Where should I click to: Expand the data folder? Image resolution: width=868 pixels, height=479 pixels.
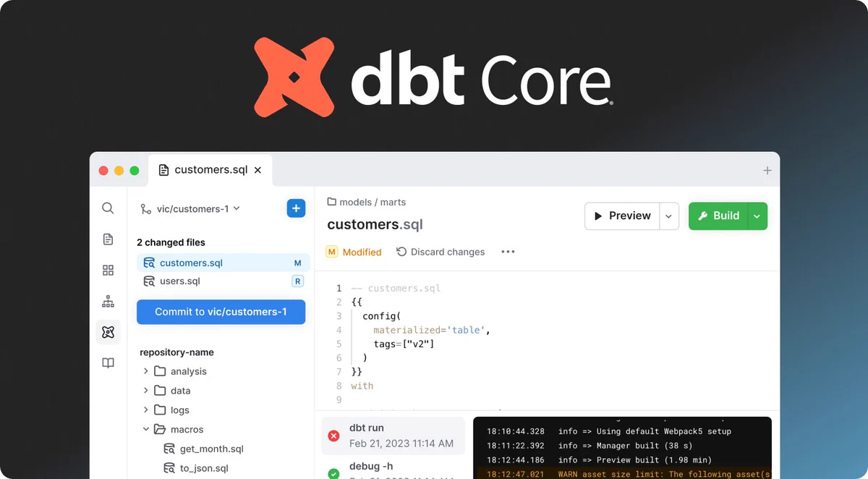(x=145, y=391)
